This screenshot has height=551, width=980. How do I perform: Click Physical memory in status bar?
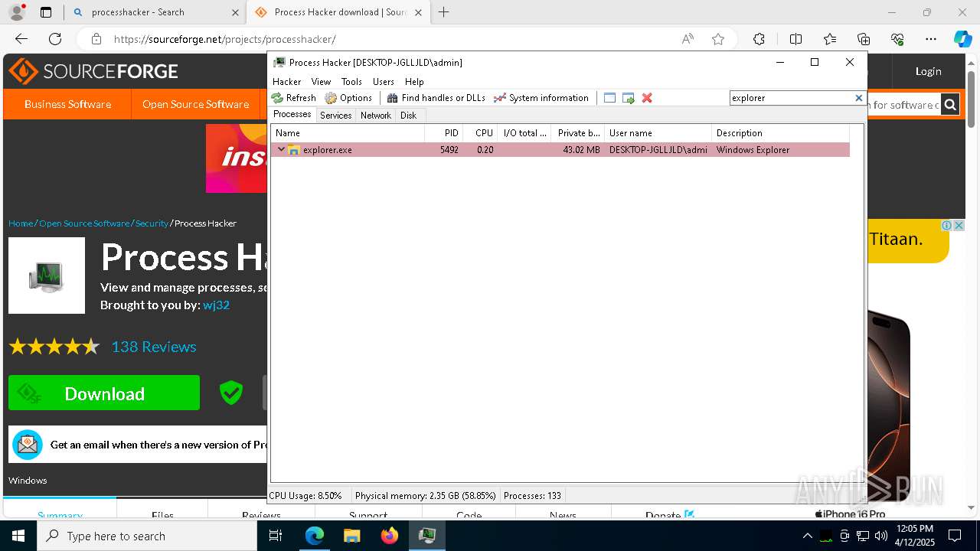pyautogui.click(x=426, y=496)
